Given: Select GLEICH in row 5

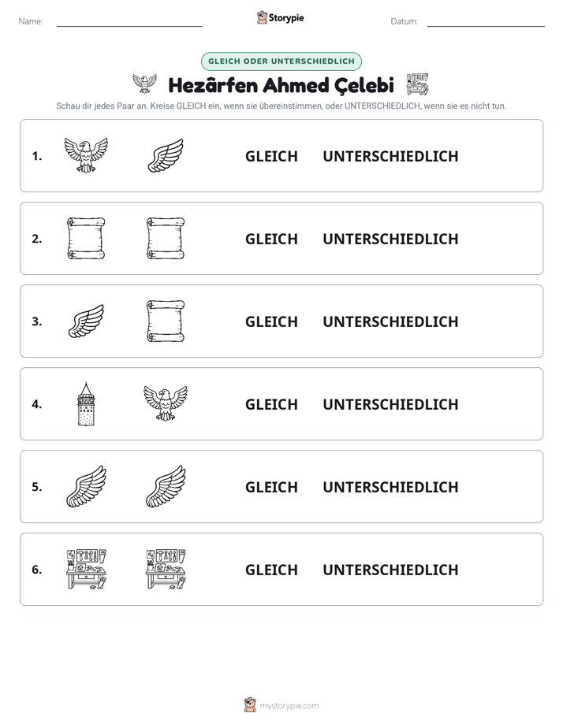Looking at the screenshot, I should 271,487.
